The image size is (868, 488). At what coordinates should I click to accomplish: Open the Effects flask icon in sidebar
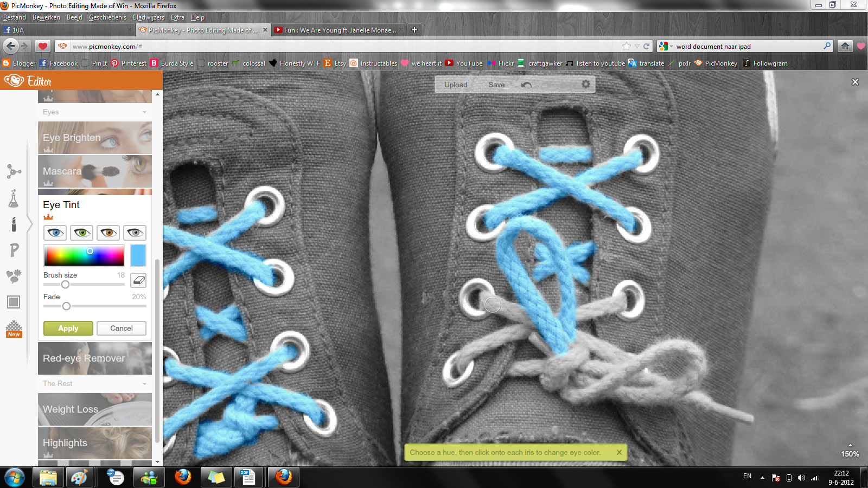click(x=14, y=198)
